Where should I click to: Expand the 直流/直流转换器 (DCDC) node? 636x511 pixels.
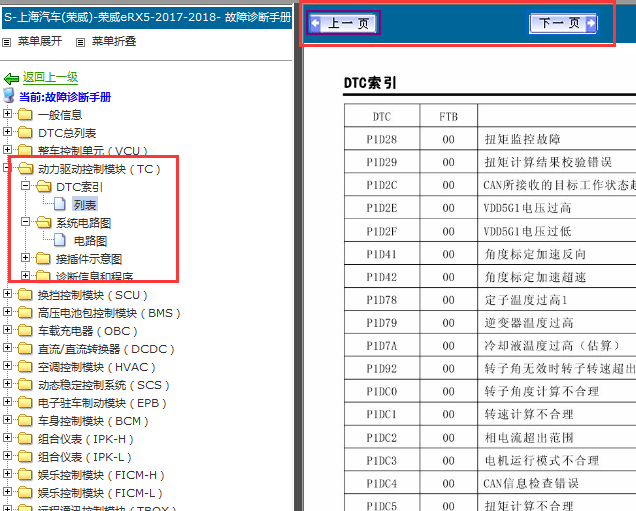[x=7, y=348]
